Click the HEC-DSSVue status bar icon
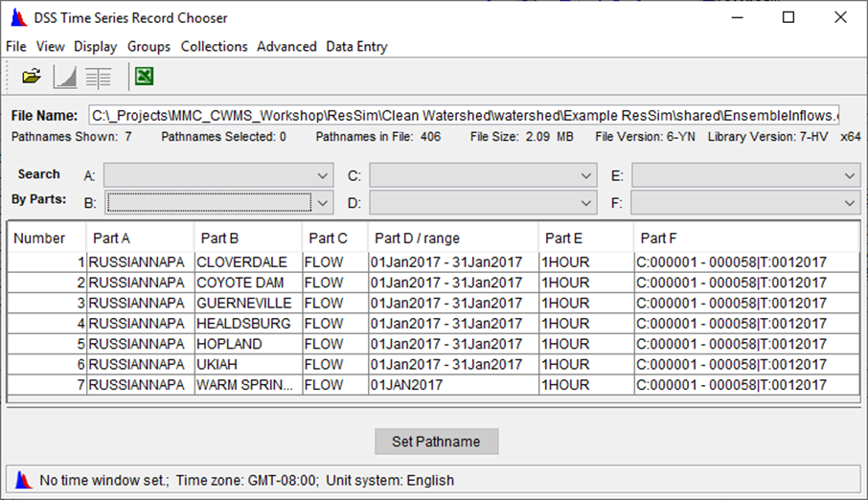868x500 pixels. click(23, 480)
